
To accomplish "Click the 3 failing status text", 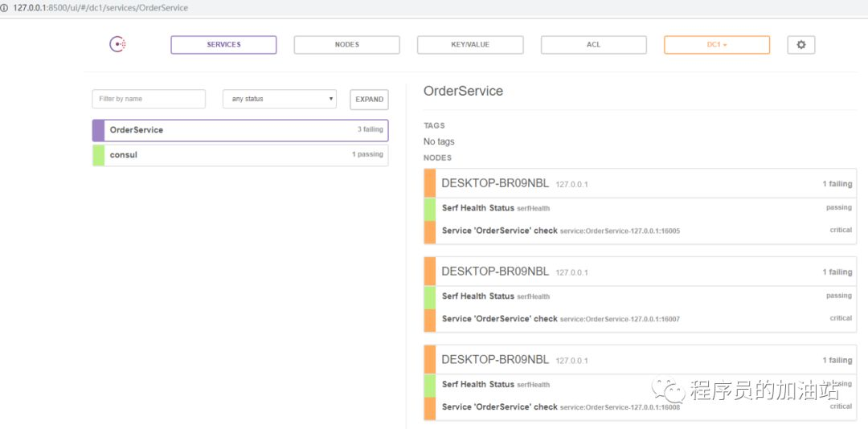I will click(x=370, y=129).
